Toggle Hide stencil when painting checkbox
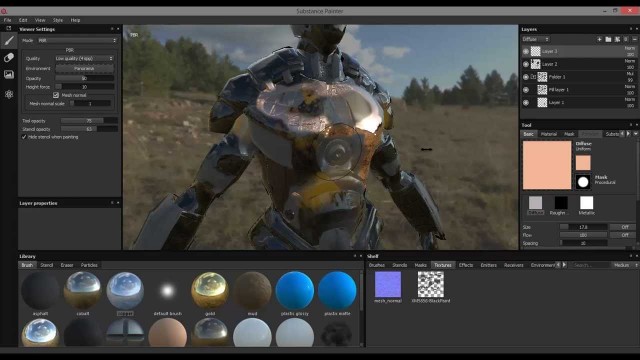The image size is (640, 360). coord(24,137)
